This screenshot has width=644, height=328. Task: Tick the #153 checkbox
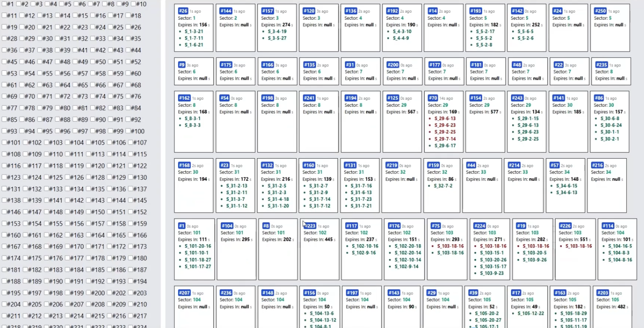4,223
